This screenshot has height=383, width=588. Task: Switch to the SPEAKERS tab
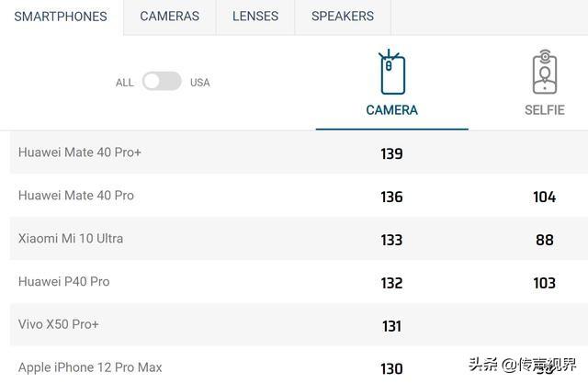coord(343,17)
